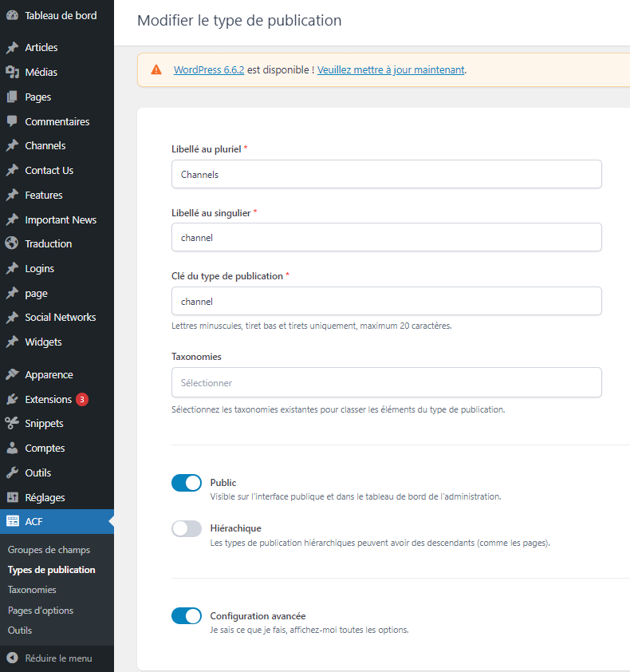This screenshot has width=630, height=672.
Task: Click the Tableau de bord dashboard icon
Action: click(x=12, y=15)
